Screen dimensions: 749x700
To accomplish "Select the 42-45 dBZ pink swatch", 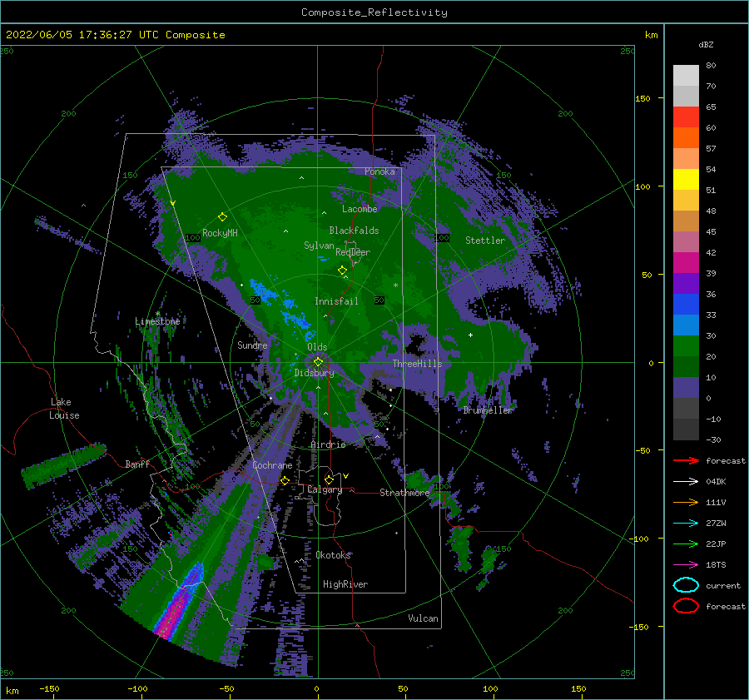I will (x=686, y=241).
